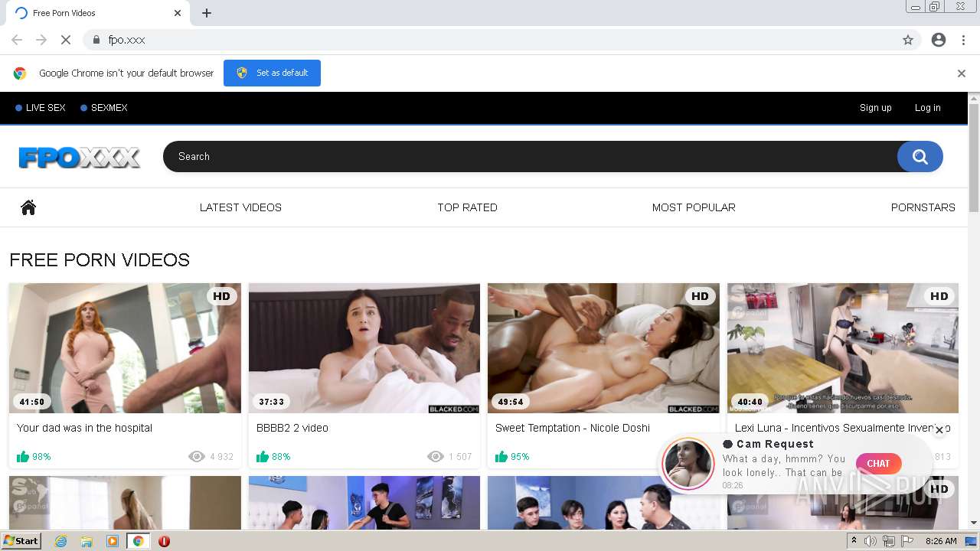
Task: Click the red round taskbar icon
Action: click(164, 541)
